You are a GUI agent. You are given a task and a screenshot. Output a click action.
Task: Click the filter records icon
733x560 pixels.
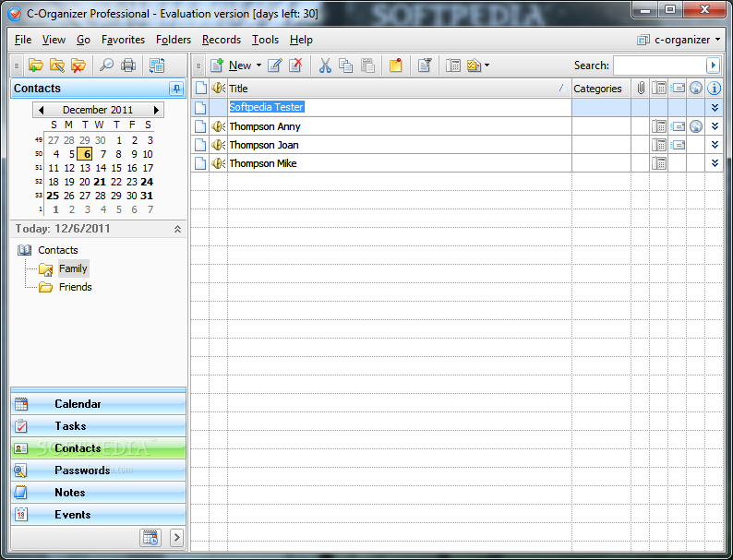pos(425,66)
